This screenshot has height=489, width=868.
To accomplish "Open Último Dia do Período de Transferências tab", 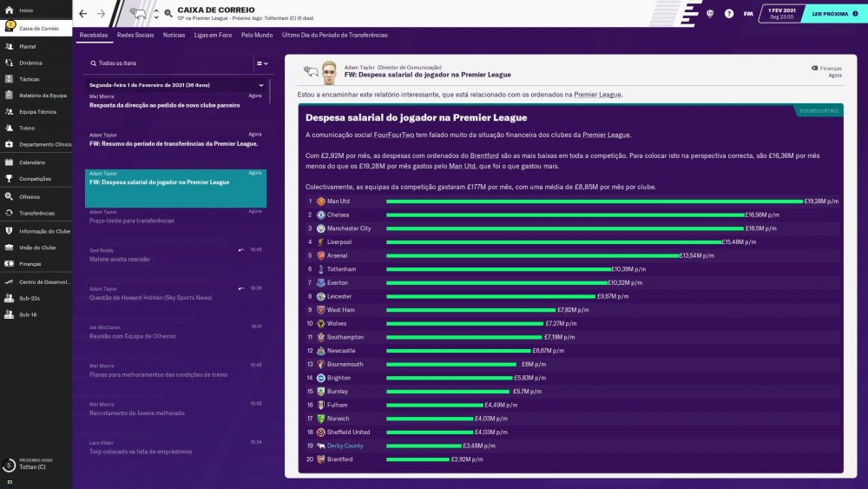I will [335, 35].
